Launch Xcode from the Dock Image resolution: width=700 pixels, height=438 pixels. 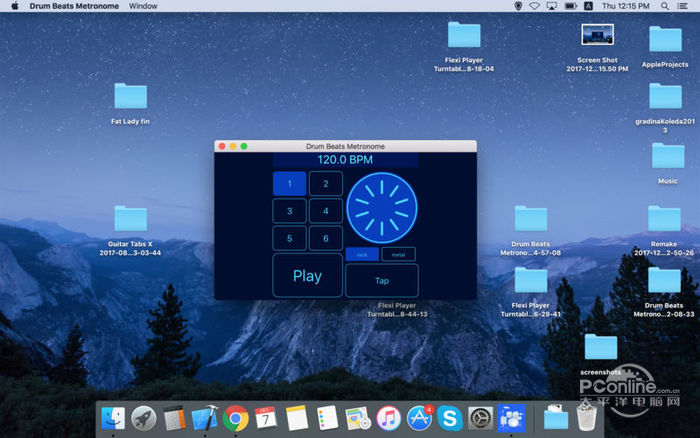click(x=205, y=418)
